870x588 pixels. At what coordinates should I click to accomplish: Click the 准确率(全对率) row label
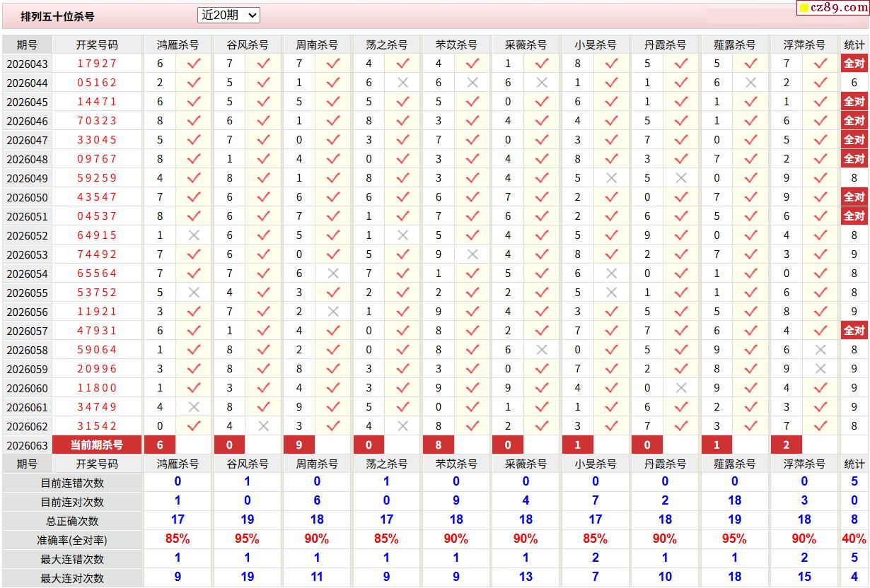(72, 540)
